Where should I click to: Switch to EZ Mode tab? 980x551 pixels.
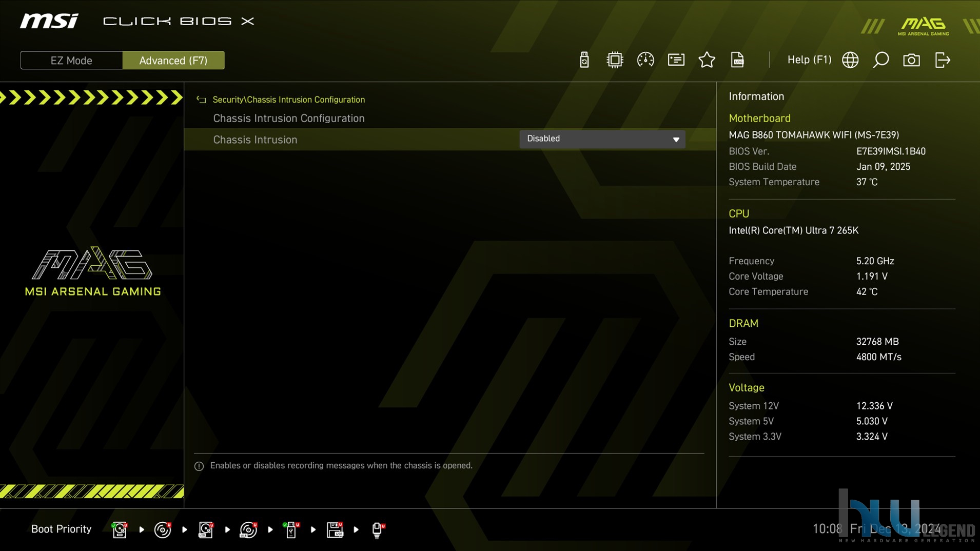click(71, 61)
